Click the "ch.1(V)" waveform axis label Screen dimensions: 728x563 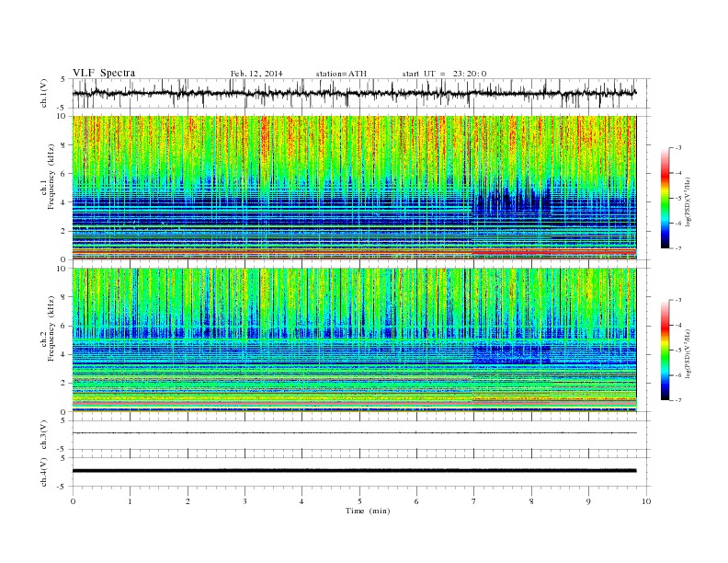pyautogui.click(x=44, y=93)
